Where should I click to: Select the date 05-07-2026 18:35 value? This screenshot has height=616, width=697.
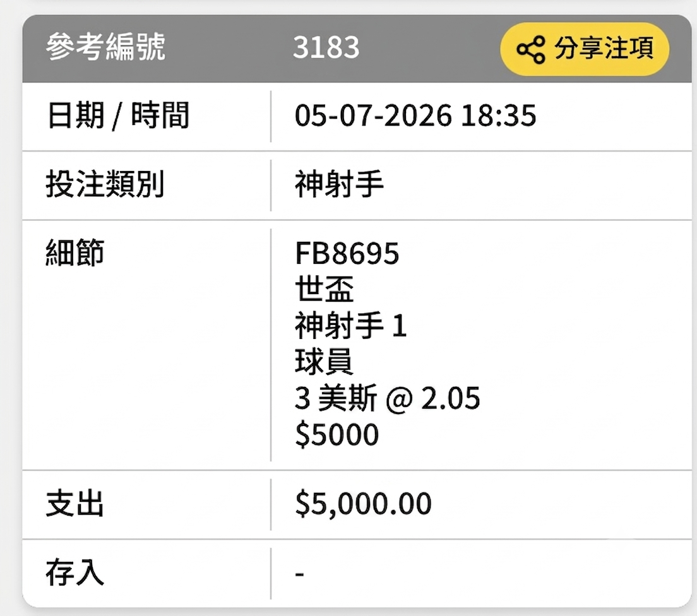(x=415, y=115)
